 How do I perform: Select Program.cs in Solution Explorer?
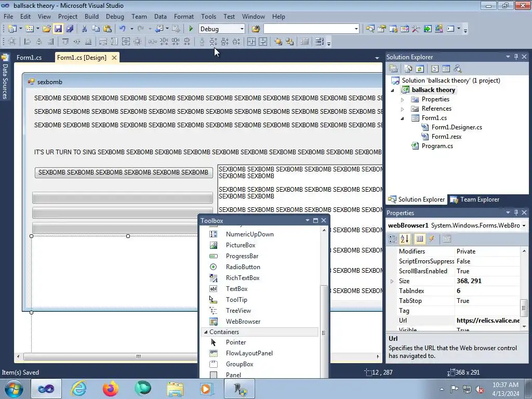[437, 146]
